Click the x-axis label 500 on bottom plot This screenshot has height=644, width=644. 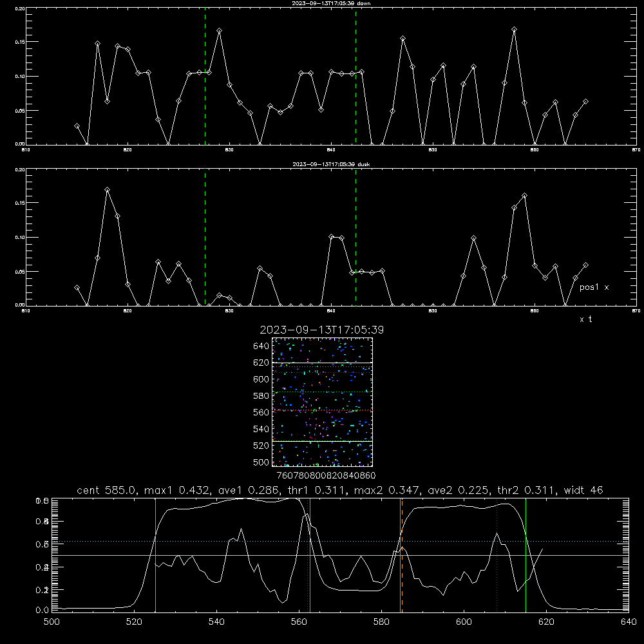coord(52,622)
